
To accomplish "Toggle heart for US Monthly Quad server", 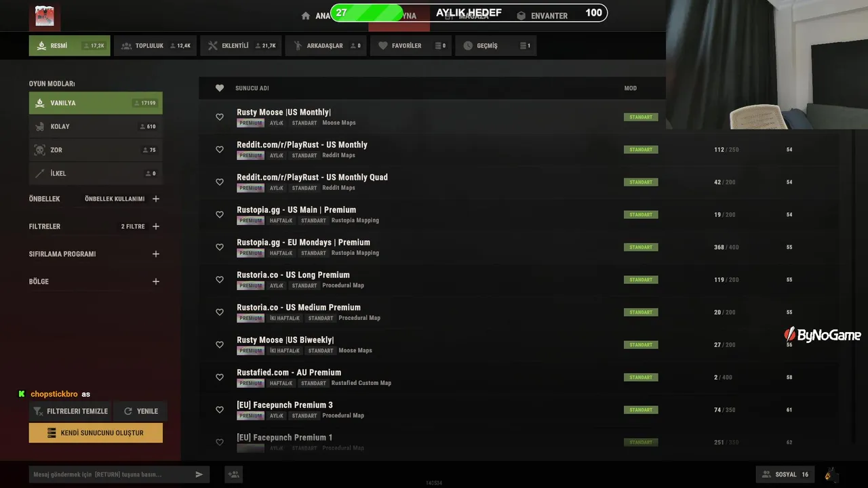I will (x=220, y=182).
